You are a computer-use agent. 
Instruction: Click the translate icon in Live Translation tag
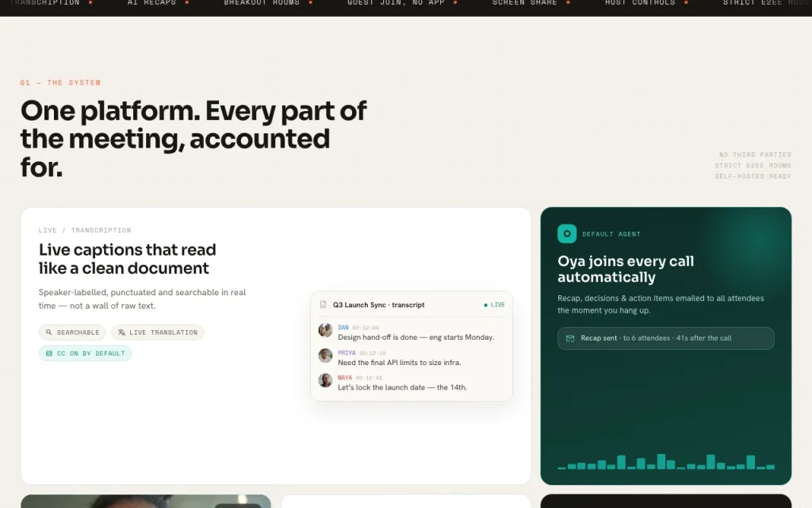coord(121,333)
